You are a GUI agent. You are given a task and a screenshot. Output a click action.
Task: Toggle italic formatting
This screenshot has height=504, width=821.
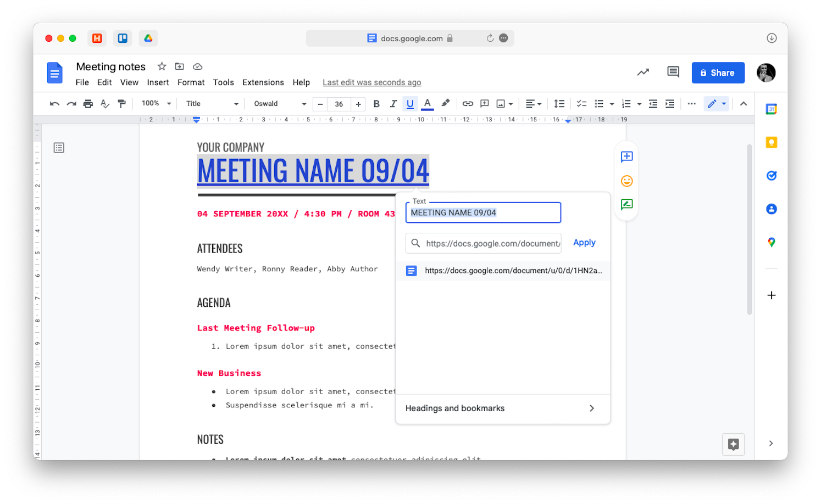pos(393,103)
